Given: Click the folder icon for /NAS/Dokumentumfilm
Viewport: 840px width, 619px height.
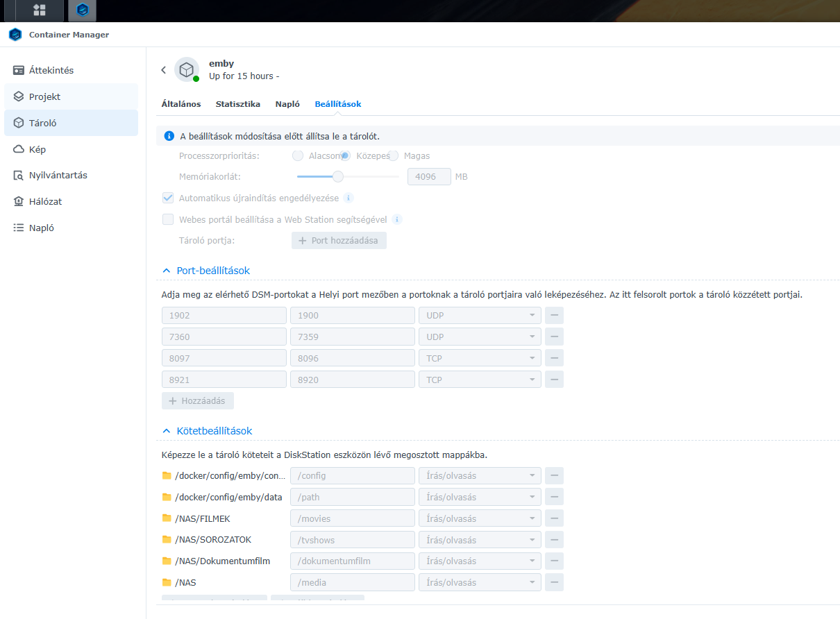Looking at the screenshot, I should click(167, 561).
